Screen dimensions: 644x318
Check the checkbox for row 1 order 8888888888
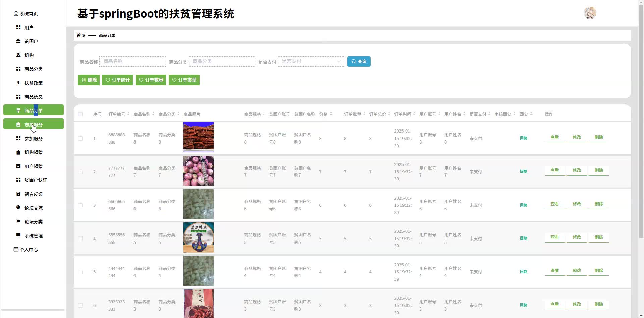80,138
